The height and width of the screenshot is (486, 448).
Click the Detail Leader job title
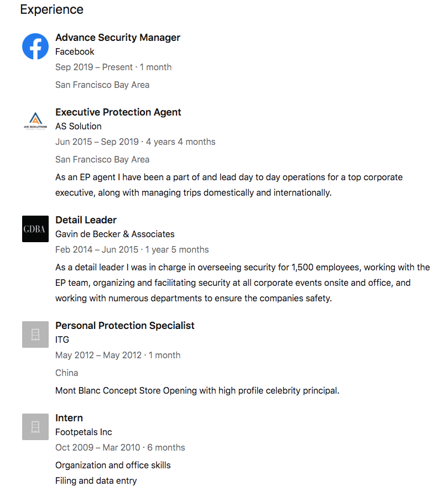click(x=86, y=220)
